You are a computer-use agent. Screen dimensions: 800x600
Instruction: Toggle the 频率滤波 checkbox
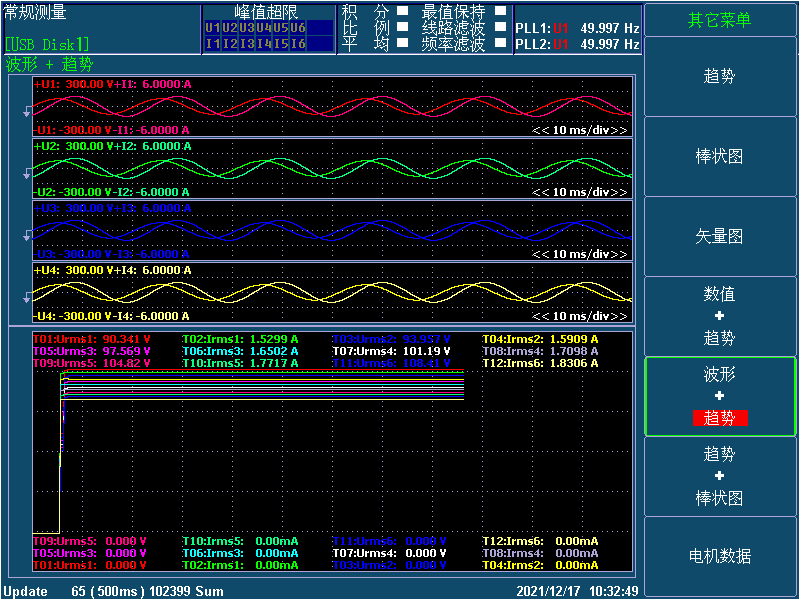point(501,44)
